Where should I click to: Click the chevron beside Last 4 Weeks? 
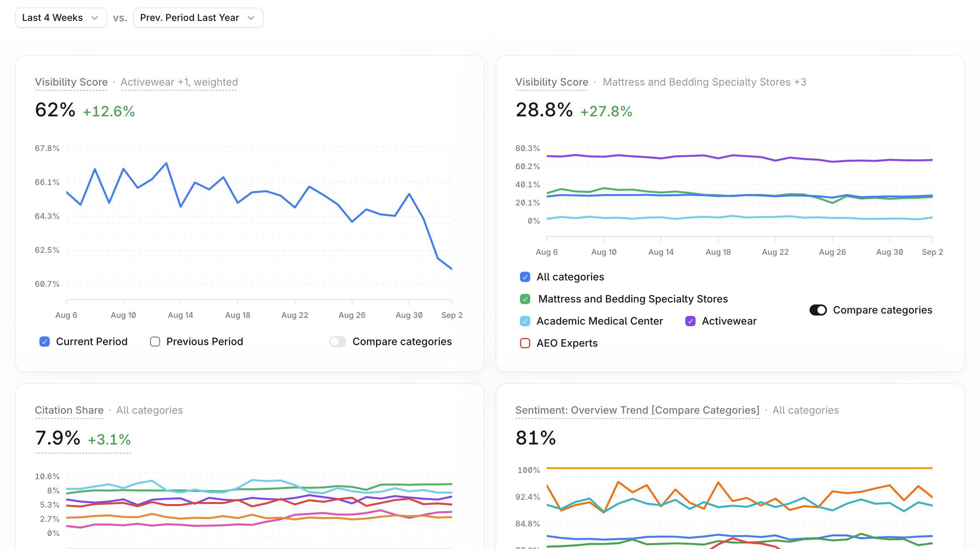tap(95, 18)
